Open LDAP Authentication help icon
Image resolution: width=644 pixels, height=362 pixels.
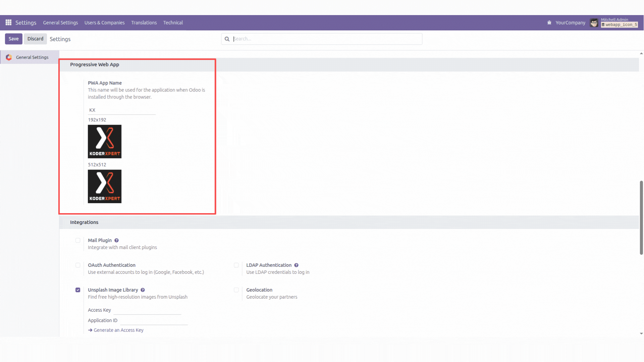[x=296, y=265]
